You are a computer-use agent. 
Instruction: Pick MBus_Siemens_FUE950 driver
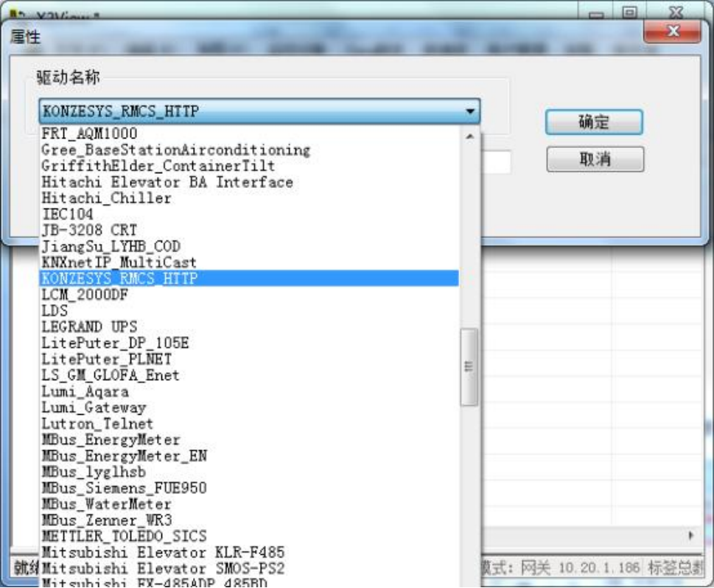(x=248, y=488)
